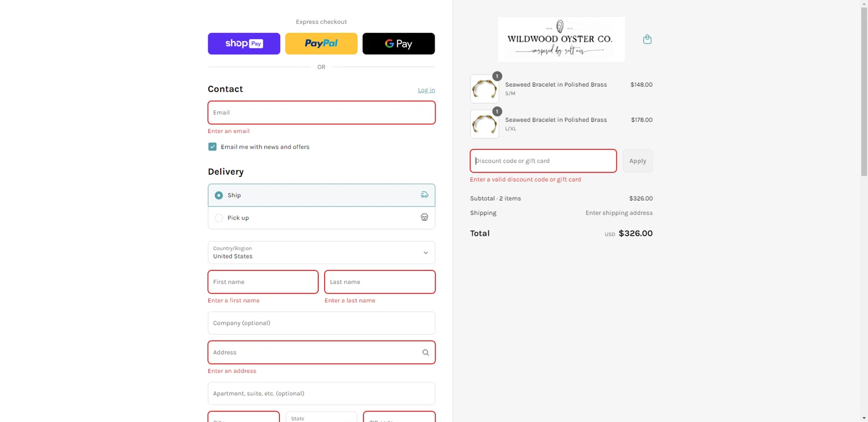Pay using the Google Pay button
This screenshot has height=422, width=868.
click(x=398, y=44)
